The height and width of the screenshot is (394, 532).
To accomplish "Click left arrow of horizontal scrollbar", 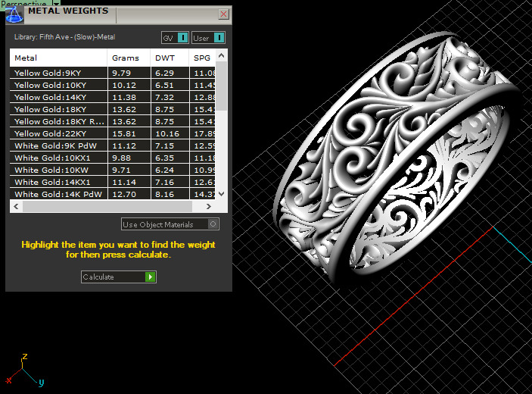I will click(16, 206).
